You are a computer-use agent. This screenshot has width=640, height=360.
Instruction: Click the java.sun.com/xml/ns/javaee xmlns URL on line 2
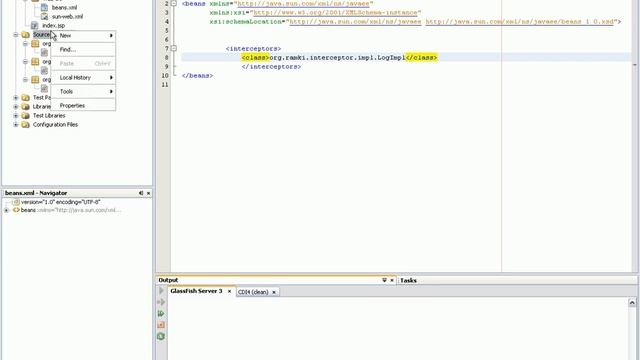coord(303,4)
